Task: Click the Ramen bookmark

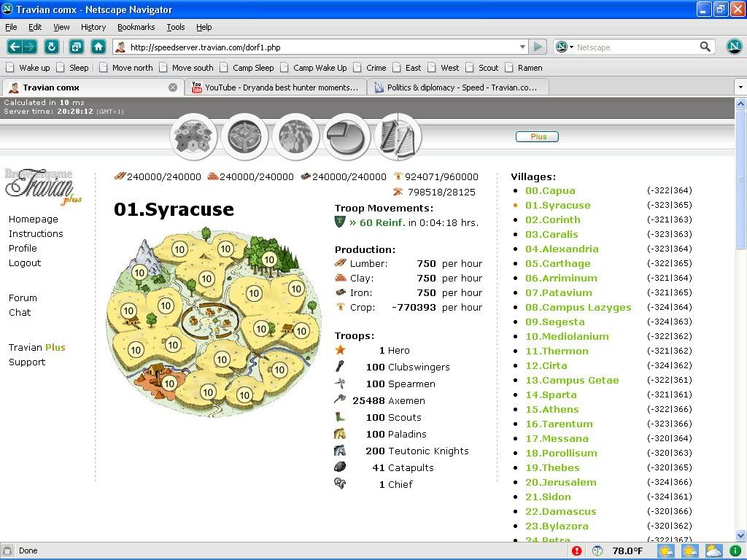Action: pos(524,68)
